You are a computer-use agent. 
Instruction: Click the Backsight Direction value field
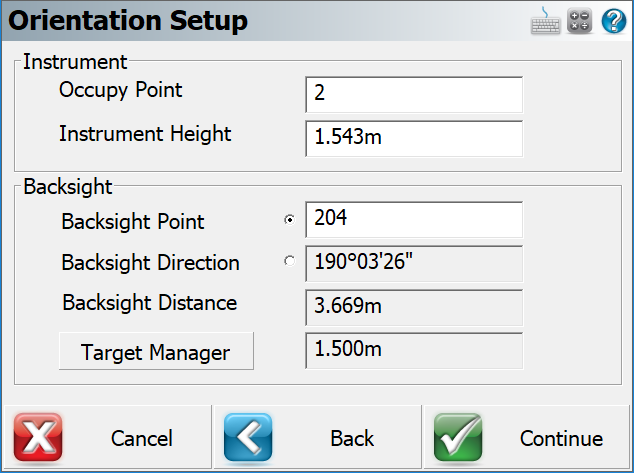(414, 264)
